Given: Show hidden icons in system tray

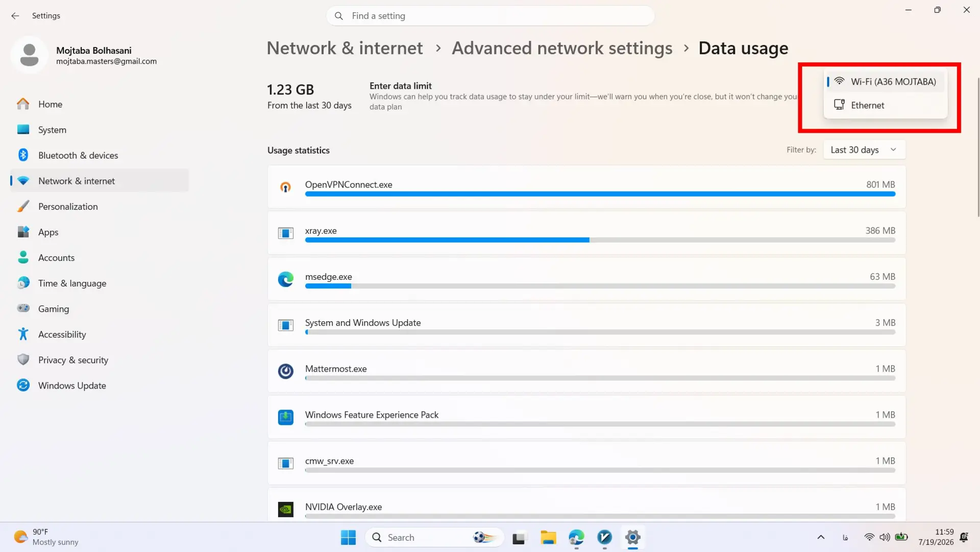Looking at the screenshot, I should tap(821, 537).
